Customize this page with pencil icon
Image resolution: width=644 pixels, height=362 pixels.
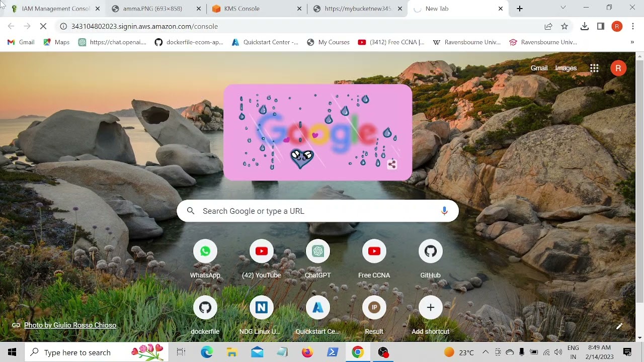(x=619, y=326)
